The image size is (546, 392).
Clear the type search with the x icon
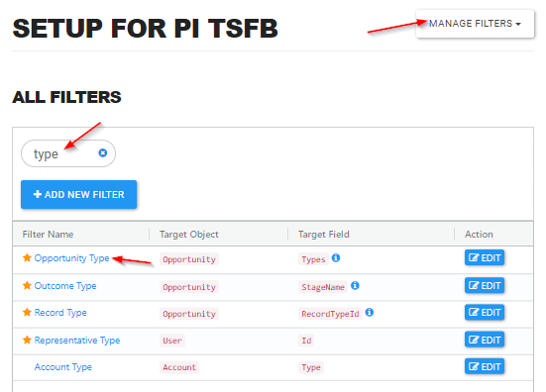click(103, 152)
